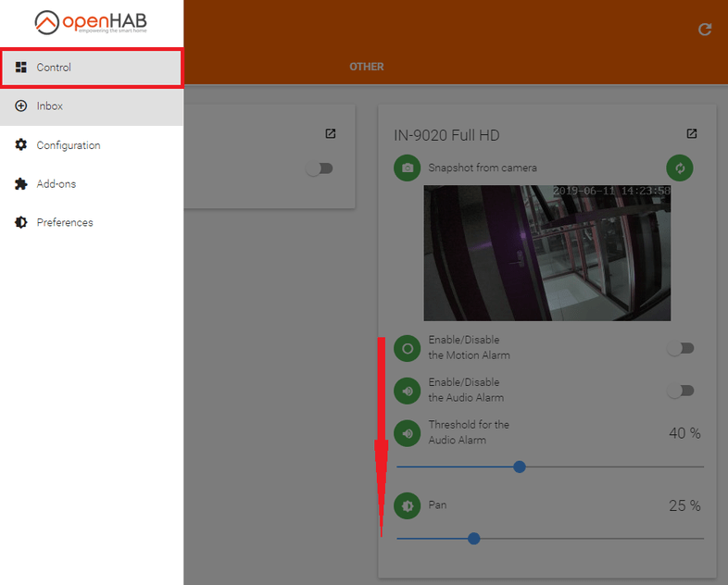This screenshot has height=585, width=728.
Task: Click camera icon beside Snapshot from camera
Action: 407,168
